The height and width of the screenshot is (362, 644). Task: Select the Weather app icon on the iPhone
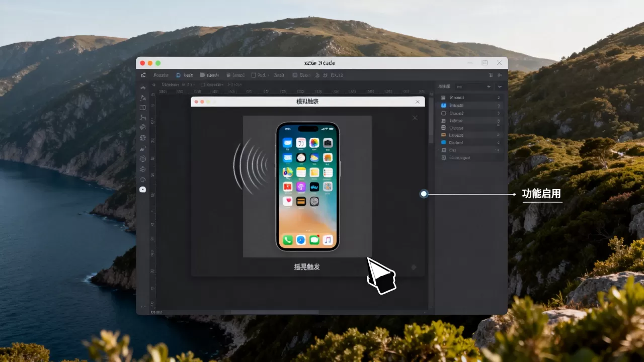314,158
